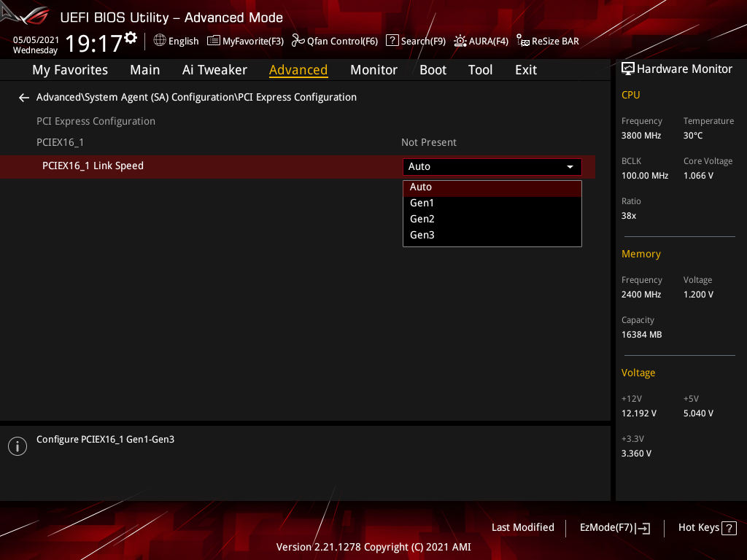The image size is (747, 560).
Task: Collapse the PCIEX16_1 Link Speed dropdown arrow
Action: pos(570,167)
